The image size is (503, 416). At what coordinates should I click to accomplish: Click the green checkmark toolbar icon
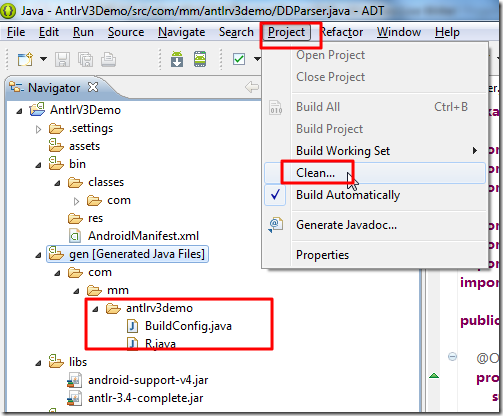tap(239, 59)
